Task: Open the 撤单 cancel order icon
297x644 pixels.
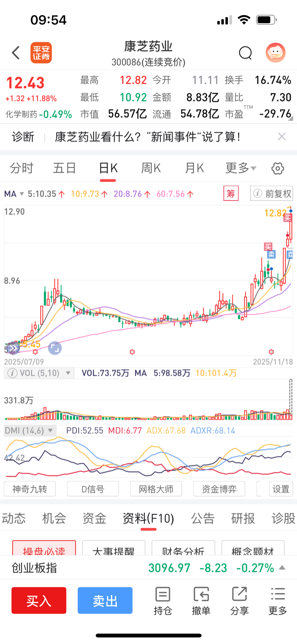Action: (x=201, y=601)
